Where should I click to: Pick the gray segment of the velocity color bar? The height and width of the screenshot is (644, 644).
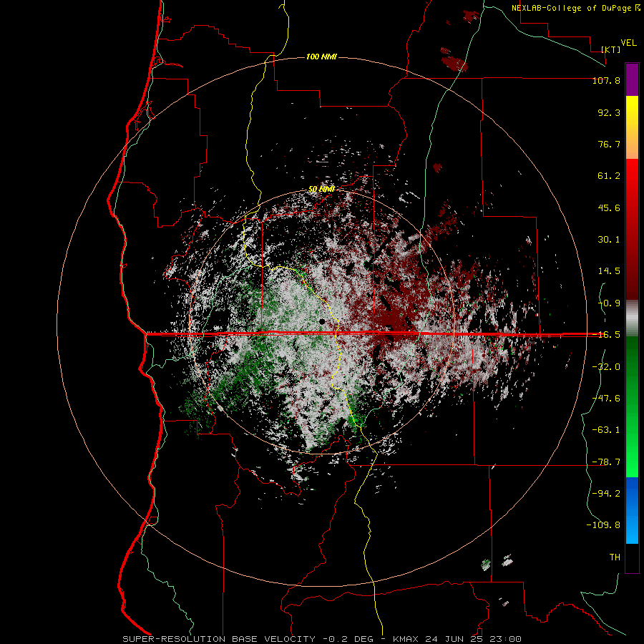(632, 318)
